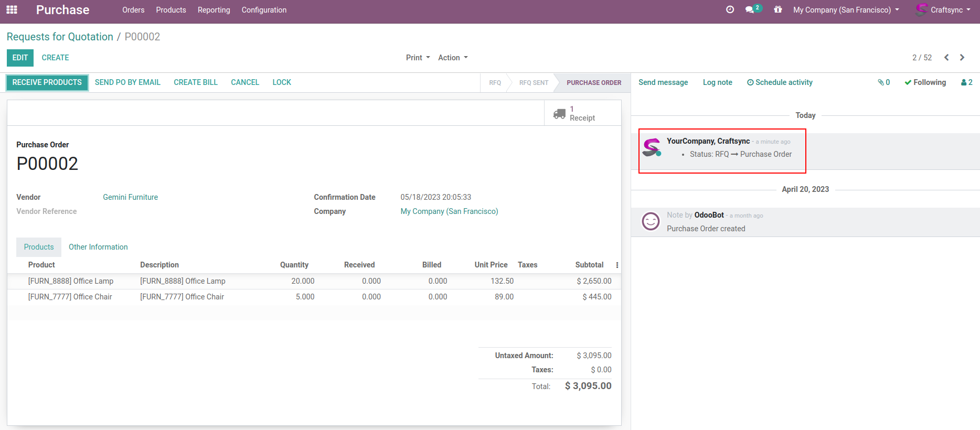Open the activities clock icon
980x430 pixels.
[730, 10]
